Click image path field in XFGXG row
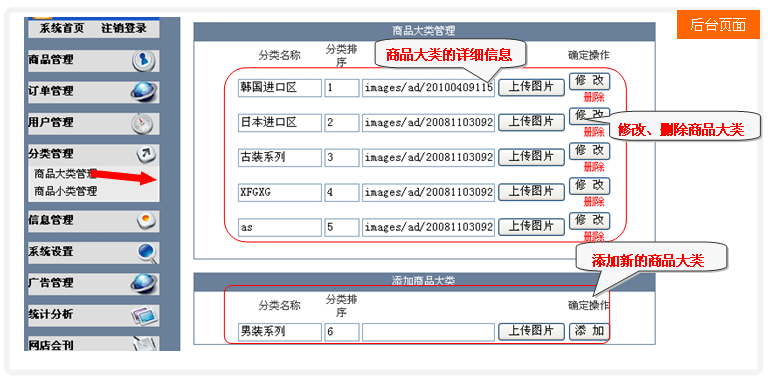 coord(428,192)
